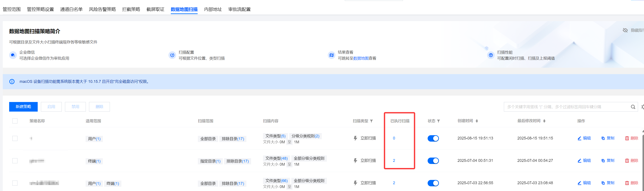Copy the policy created 2025-07-04 00:51:31

click(x=608, y=161)
